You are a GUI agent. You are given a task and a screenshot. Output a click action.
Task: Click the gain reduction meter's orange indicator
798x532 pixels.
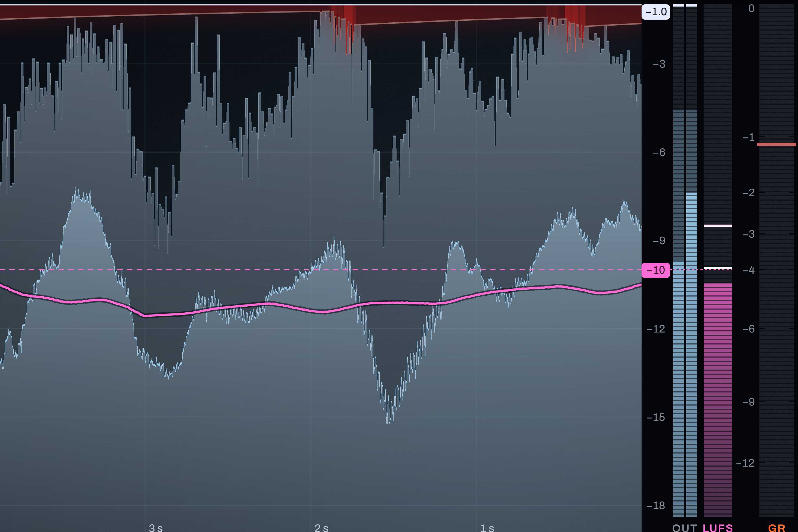tap(777, 144)
